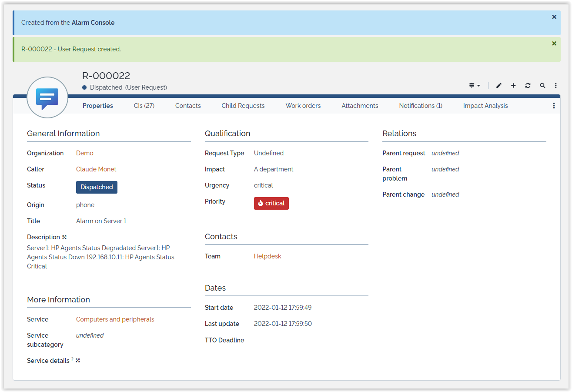Click the red critical priority badge
This screenshot has width=572, height=392.
[x=271, y=203]
